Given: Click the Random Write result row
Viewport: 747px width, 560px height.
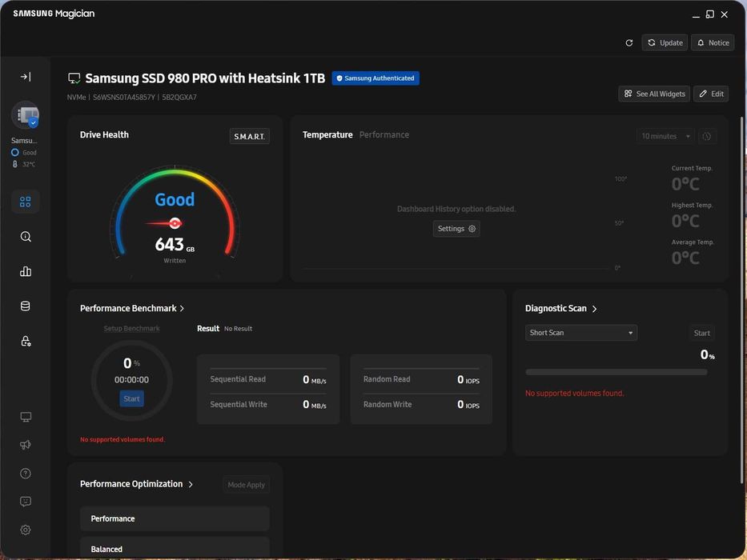Looking at the screenshot, I should (421, 405).
